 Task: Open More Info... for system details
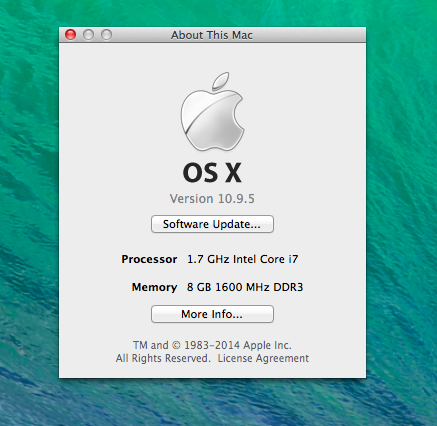click(212, 314)
